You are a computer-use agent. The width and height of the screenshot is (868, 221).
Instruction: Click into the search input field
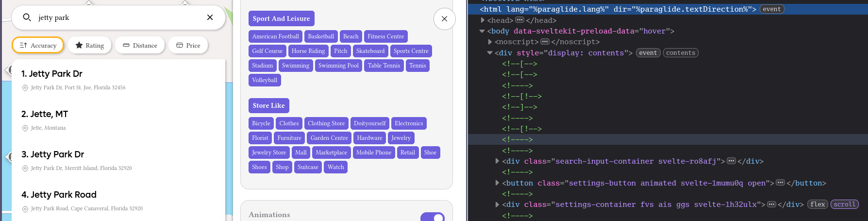pos(117,17)
